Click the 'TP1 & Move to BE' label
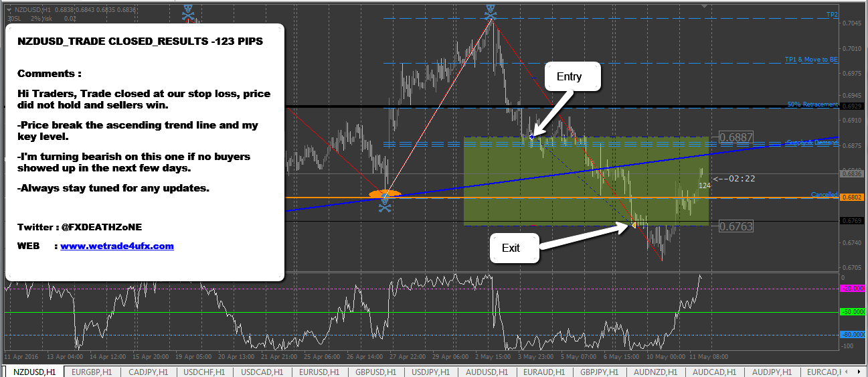Image resolution: width=868 pixels, height=377 pixels. 811,60
